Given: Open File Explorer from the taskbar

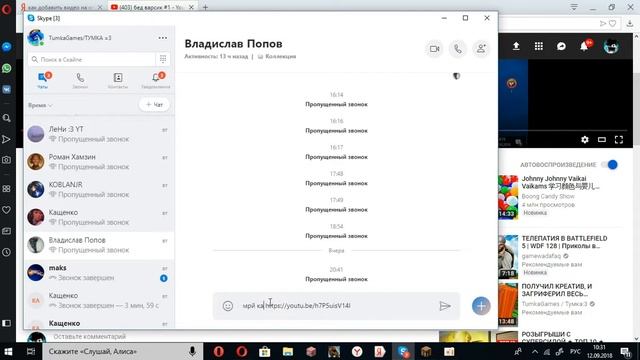Looking at the screenshot, I should coord(288,351).
